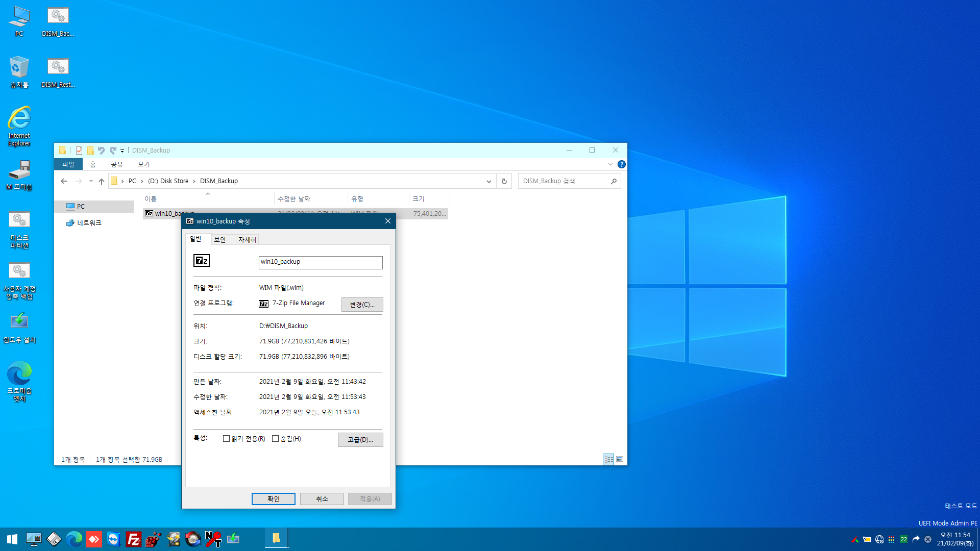Click the 변경(C)... button
Viewport: 980px width, 551px height.
pos(362,305)
